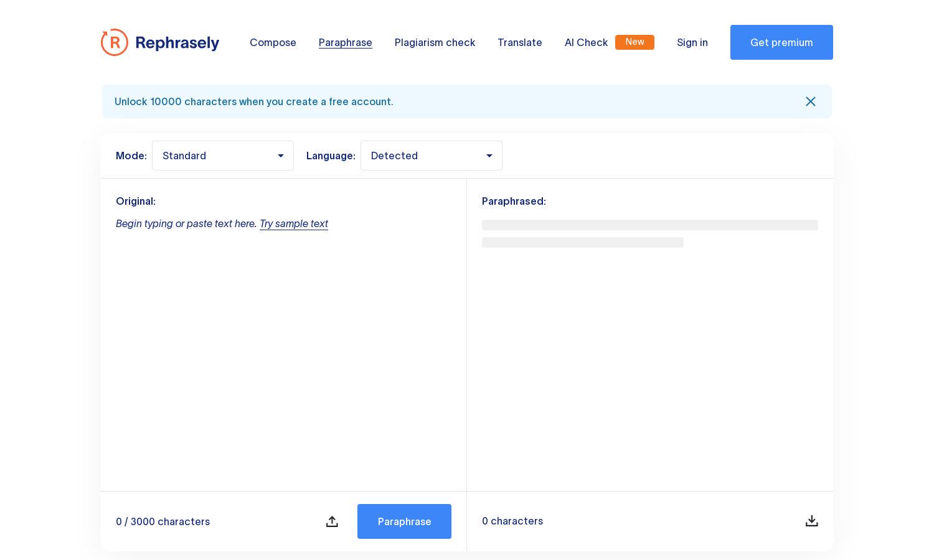934x560 pixels.
Task: Open the Language dropdown set to Detected
Action: tap(432, 156)
